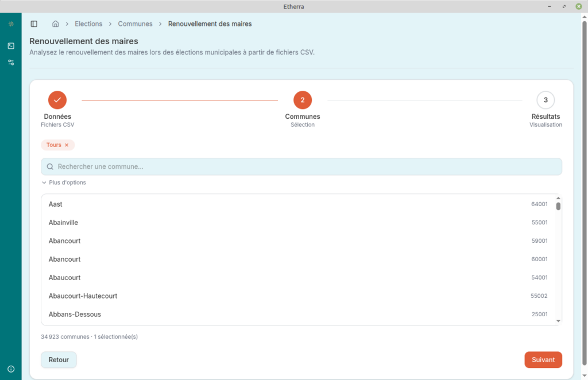The height and width of the screenshot is (380, 588).
Task: Open the settings sliders icon in sidebar
Action: pyautogui.click(x=11, y=62)
